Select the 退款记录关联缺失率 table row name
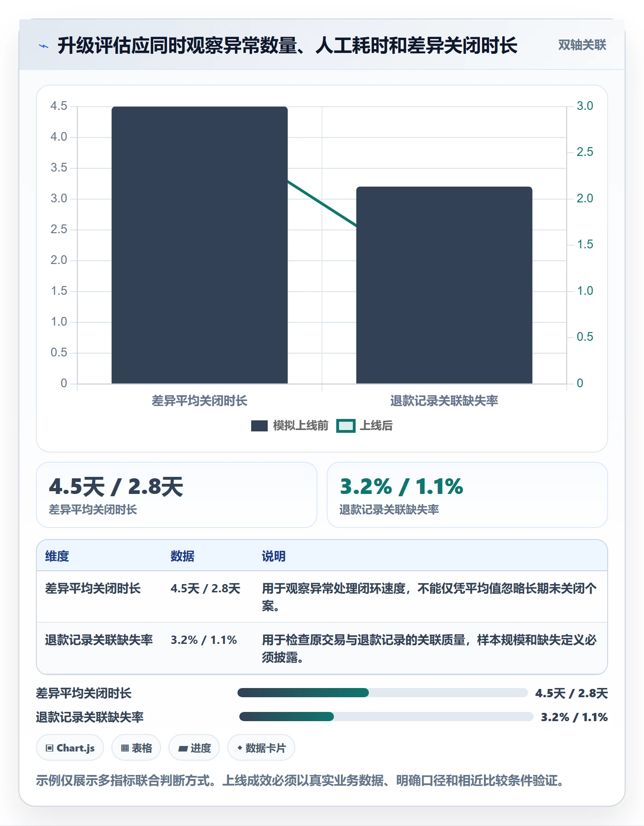The width and height of the screenshot is (644, 826). tap(99, 640)
